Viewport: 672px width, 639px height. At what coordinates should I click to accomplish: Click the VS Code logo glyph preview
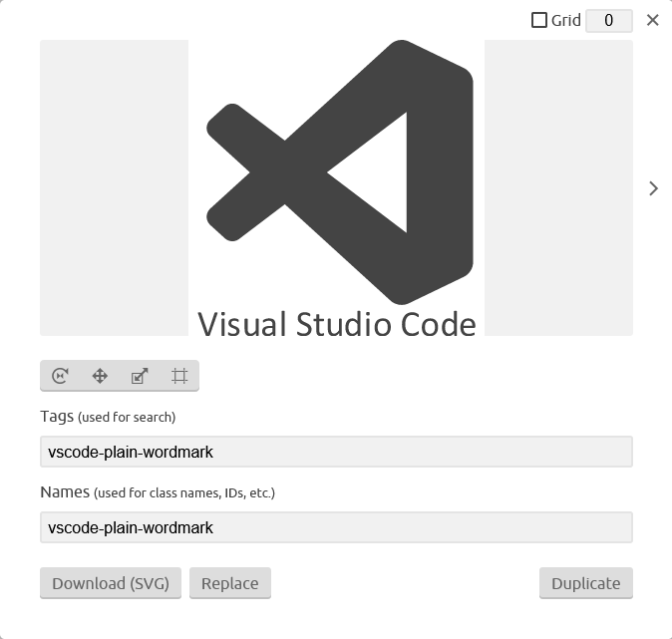click(340, 172)
